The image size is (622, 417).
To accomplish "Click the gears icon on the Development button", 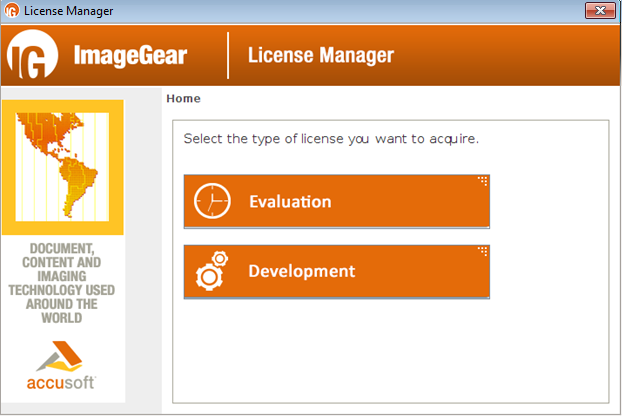I will pyautogui.click(x=212, y=272).
